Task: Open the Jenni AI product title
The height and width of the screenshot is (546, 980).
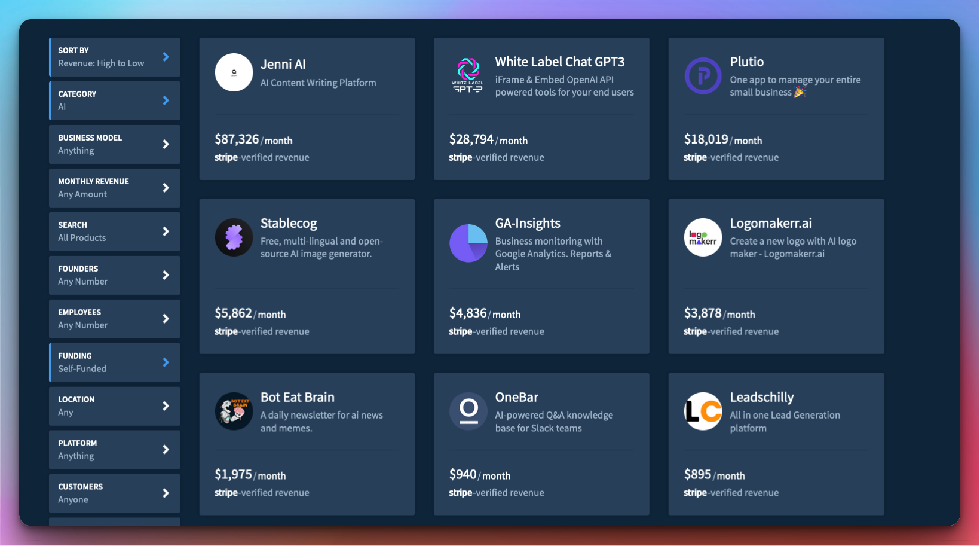Action: (x=283, y=65)
